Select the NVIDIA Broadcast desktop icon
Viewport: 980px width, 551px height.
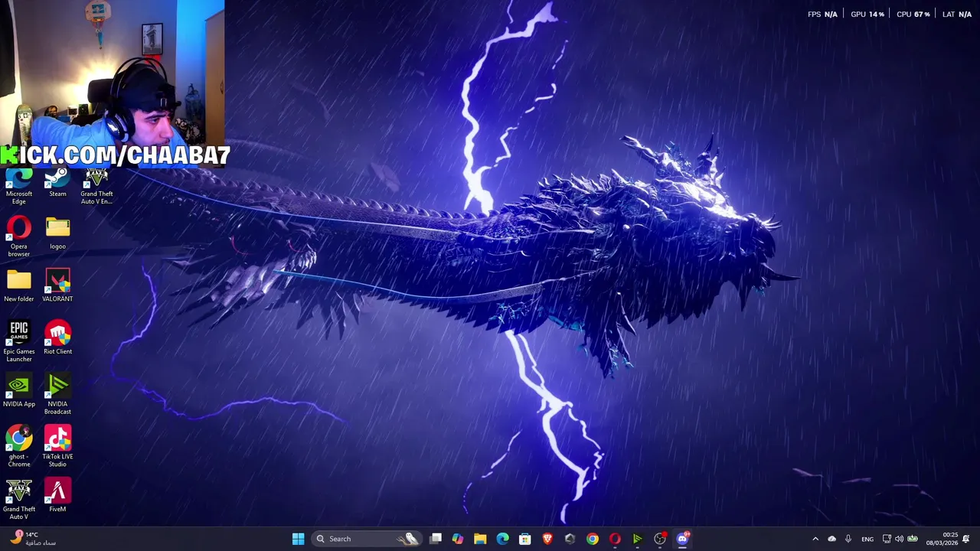[57, 394]
